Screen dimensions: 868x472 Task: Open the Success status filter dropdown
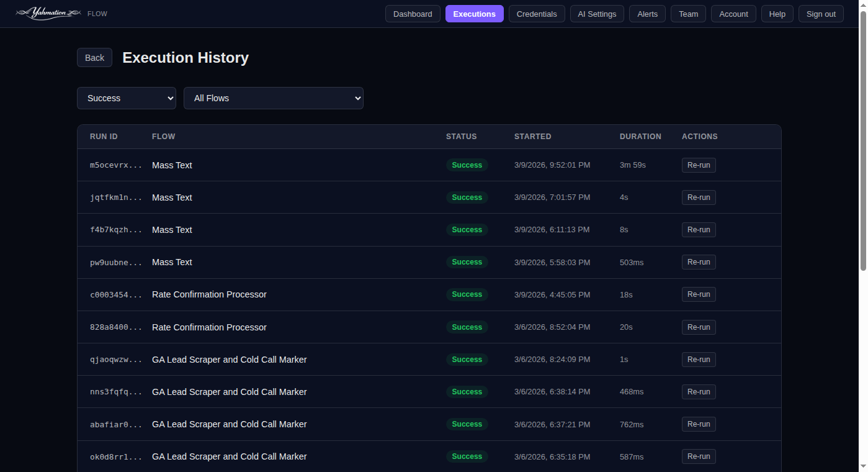(127, 98)
